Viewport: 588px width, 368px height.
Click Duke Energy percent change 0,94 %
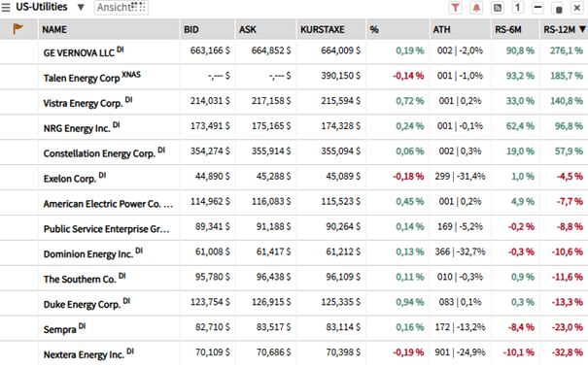(410, 302)
